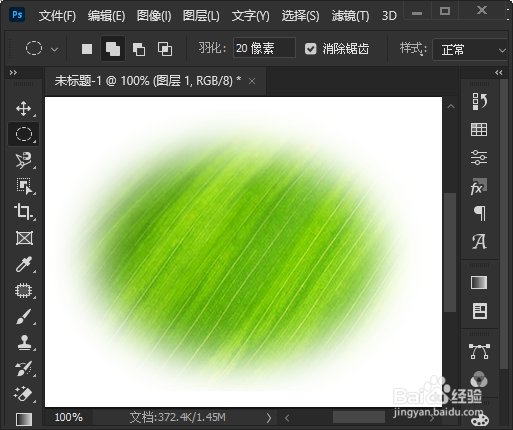The height and width of the screenshot is (430, 513).
Task: Open the Character glyph A panel
Action: tap(479, 242)
